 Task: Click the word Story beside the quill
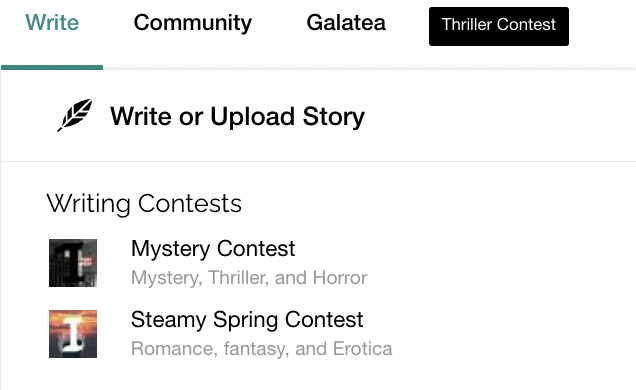(333, 118)
